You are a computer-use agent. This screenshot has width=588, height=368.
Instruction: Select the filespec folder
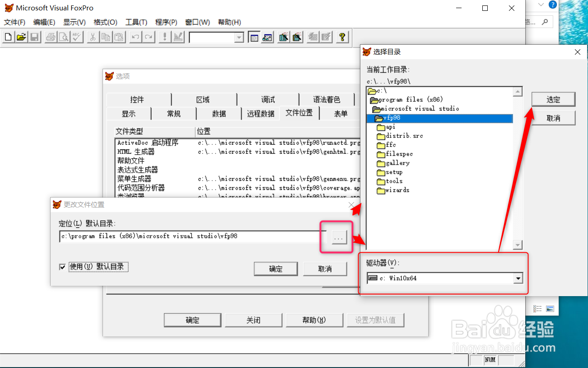pyautogui.click(x=395, y=154)
